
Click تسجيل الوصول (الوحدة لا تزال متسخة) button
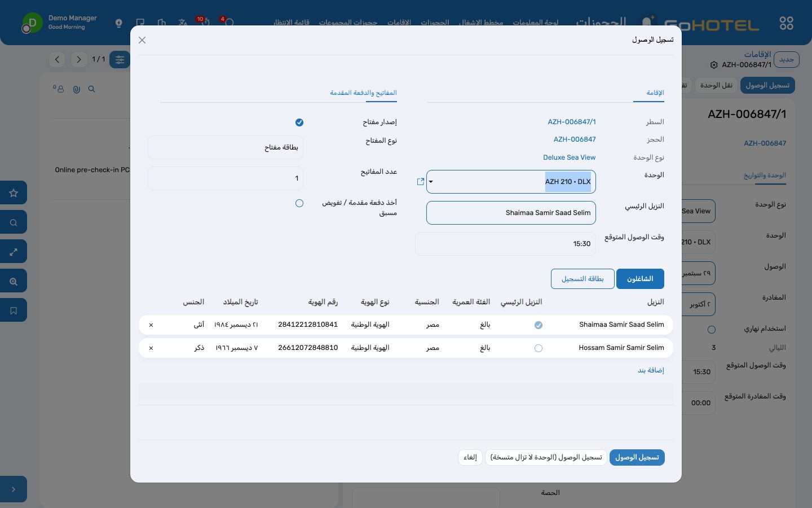point(546,457)
